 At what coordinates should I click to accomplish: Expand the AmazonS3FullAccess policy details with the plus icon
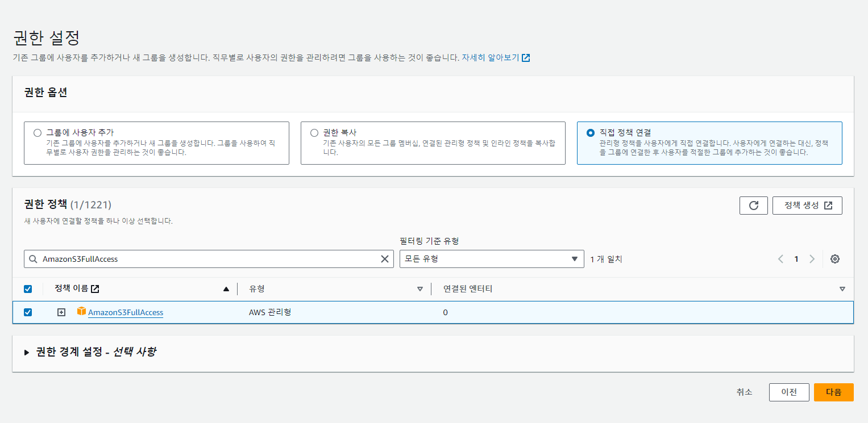[x=60, y=312]
